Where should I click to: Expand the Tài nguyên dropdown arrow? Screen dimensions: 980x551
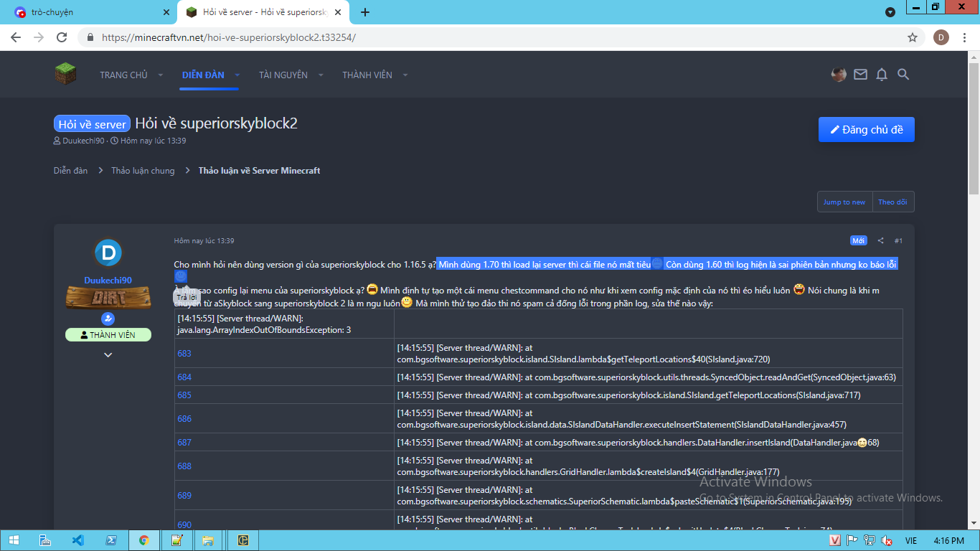[x=321, y=75]
